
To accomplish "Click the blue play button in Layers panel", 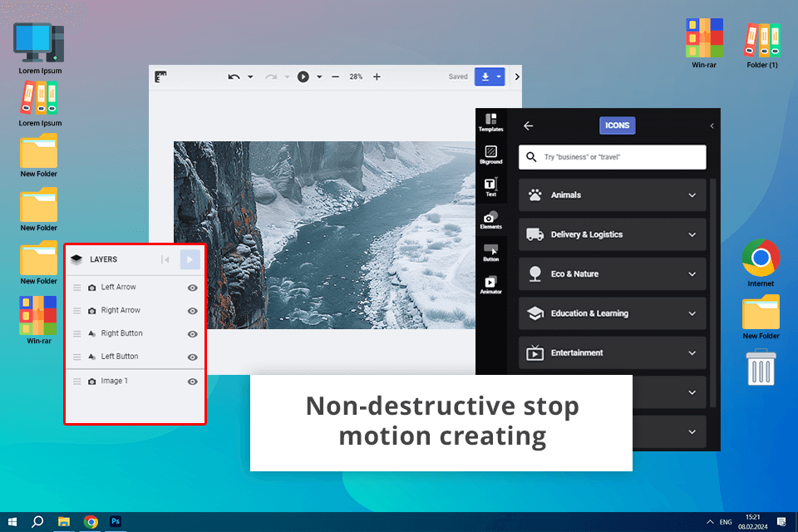I will pos(190,259).
